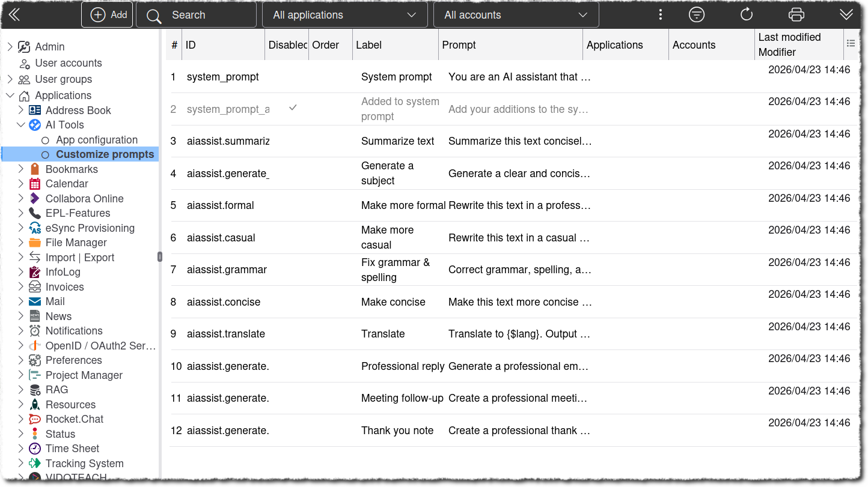Image resolution: width=868 pixels, height=487 pixels.
Task: Click the 'Summarize text' label cell
Action: point(397,141)
